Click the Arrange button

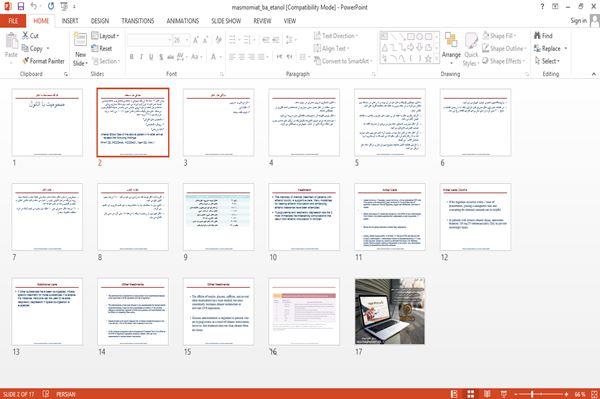coord(451,48)
